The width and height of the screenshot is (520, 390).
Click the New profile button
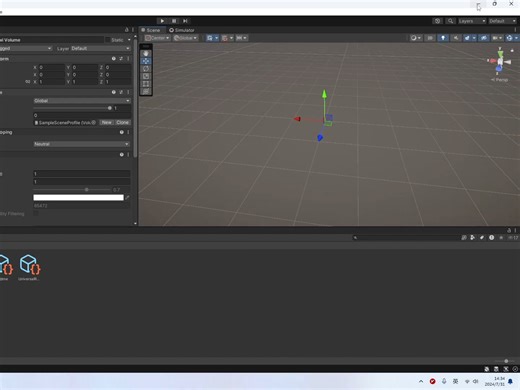click(107, 123)
